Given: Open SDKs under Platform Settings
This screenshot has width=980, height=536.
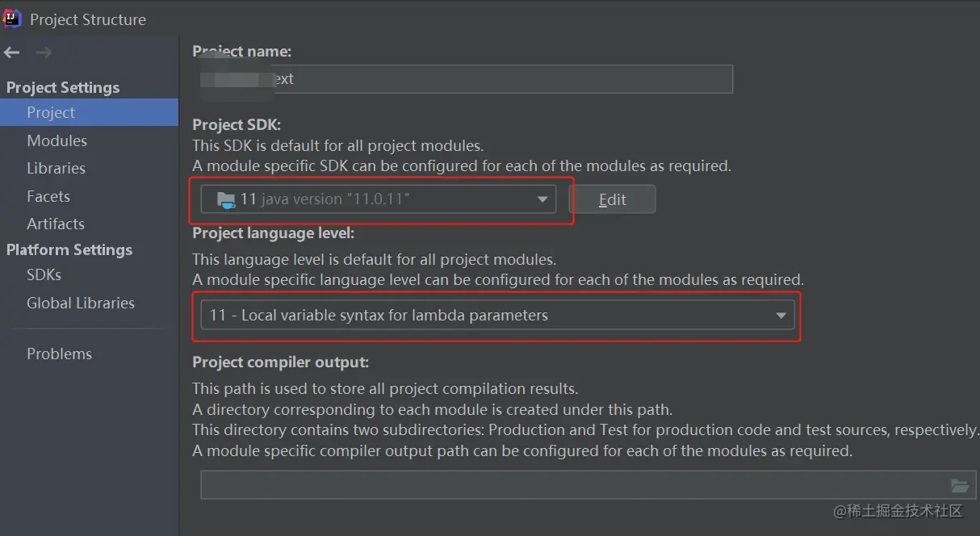Looking at the screenshot, I should coord(44,274).
